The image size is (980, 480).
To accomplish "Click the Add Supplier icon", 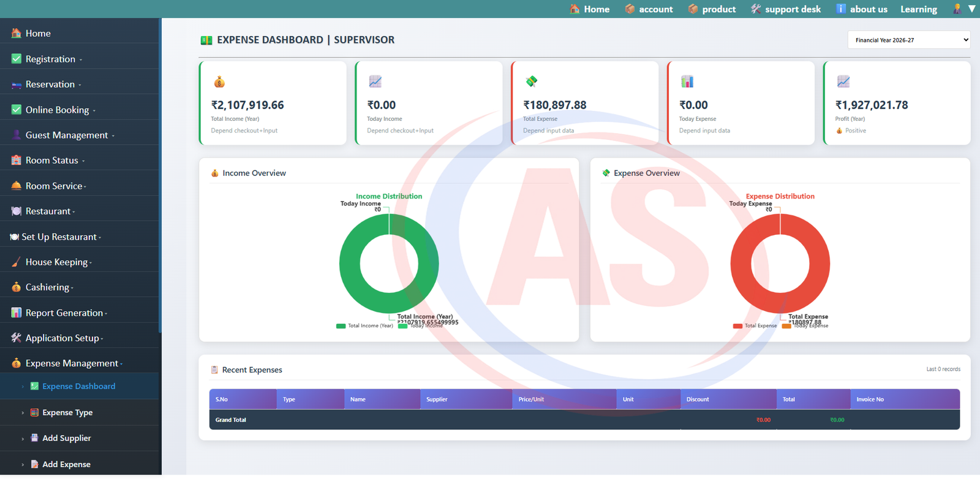I will click(x=35, y=438).
